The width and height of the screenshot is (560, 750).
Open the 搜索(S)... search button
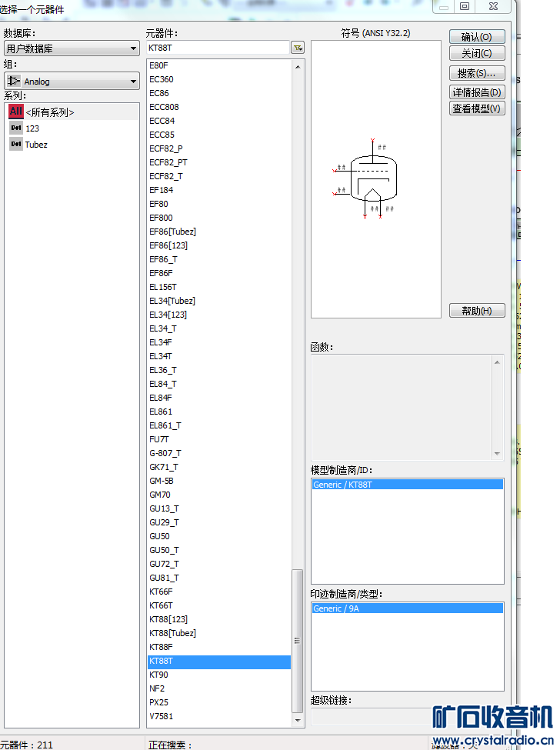(x=476, y=73)
